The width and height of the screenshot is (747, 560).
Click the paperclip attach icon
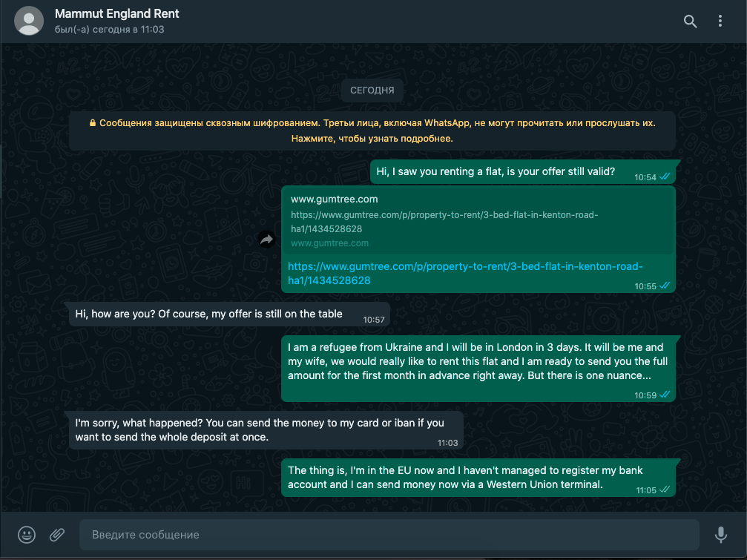57,534
